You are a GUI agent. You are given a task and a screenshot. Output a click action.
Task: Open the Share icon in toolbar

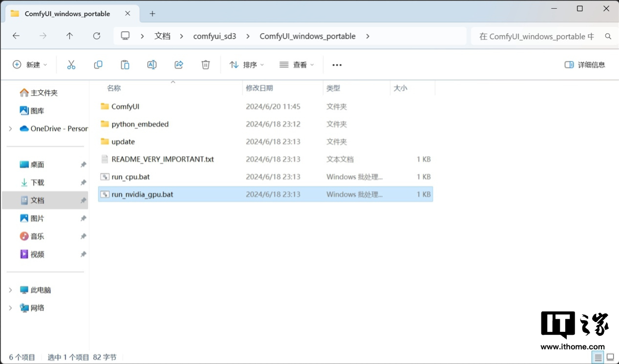pyautogui.click(x=179, y=64)
